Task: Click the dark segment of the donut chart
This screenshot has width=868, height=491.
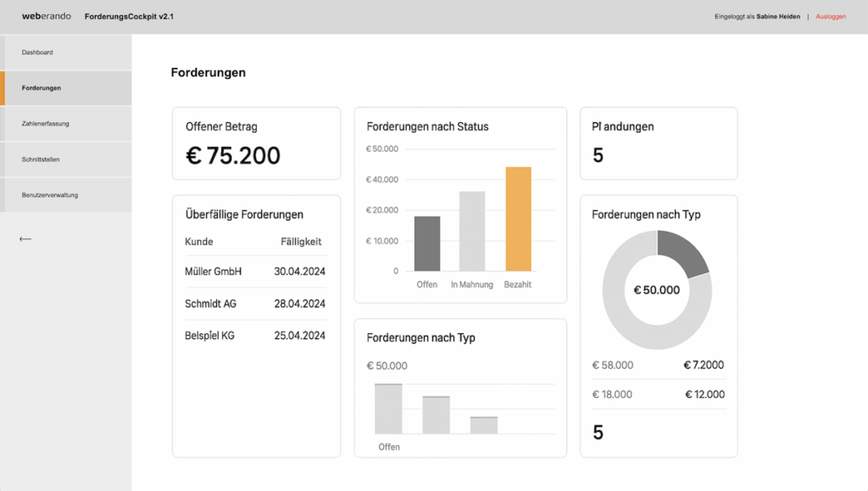Action: pos(683,253)
